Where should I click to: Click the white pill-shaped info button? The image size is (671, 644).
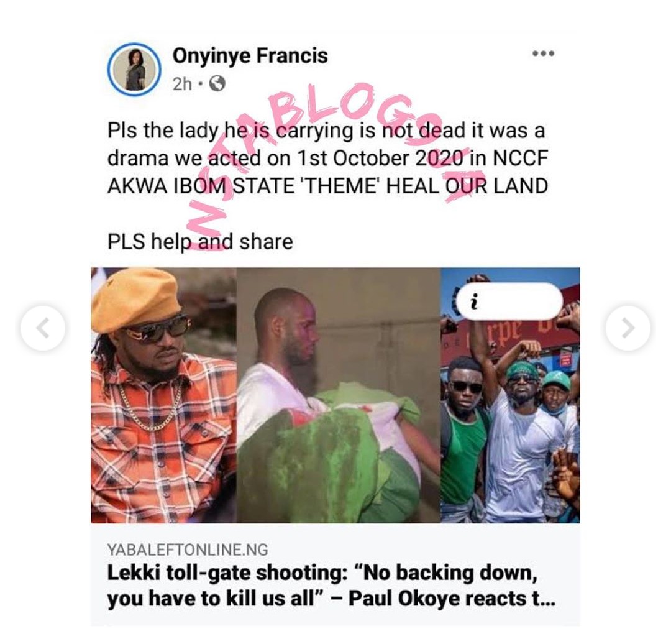point(509,302)
